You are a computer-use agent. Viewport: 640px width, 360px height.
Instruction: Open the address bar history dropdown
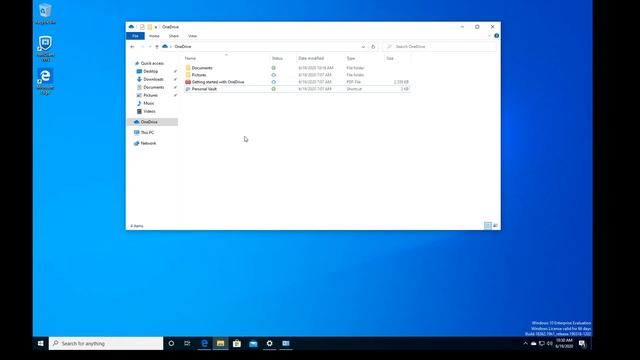click(x=363, y=47)
